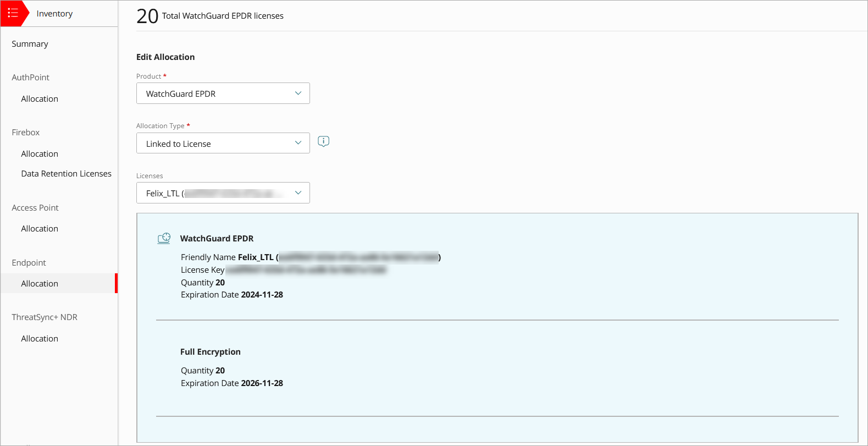Click the ThreatSync+ NDR section heading
This screenshot has height=446, width=868.
45,317
